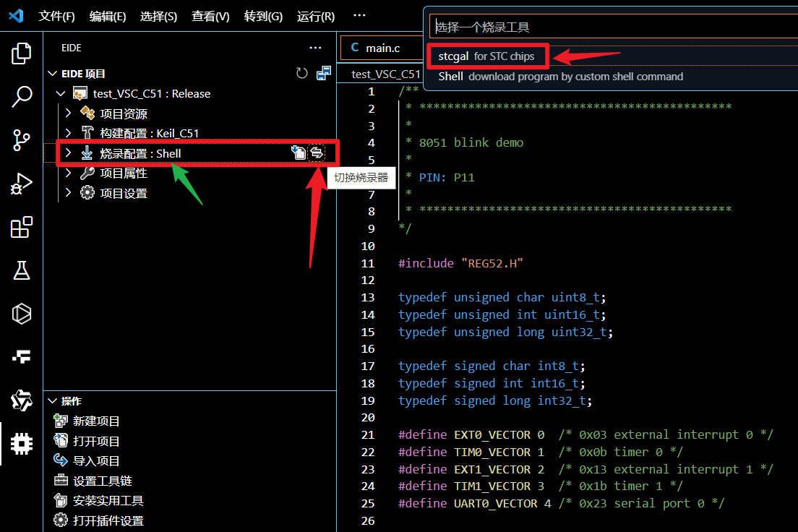798x532 pixels.
Task: Click the 安装实用工具 icon
Action: [61, 500]
